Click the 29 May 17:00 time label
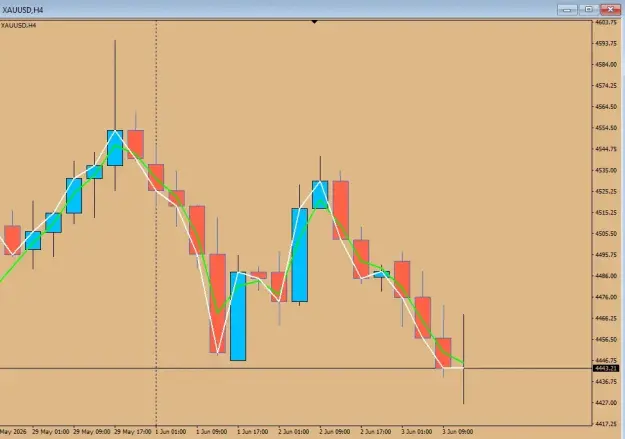Image resolution: width=625 pixels, height=439 pixels. (133, 432)
